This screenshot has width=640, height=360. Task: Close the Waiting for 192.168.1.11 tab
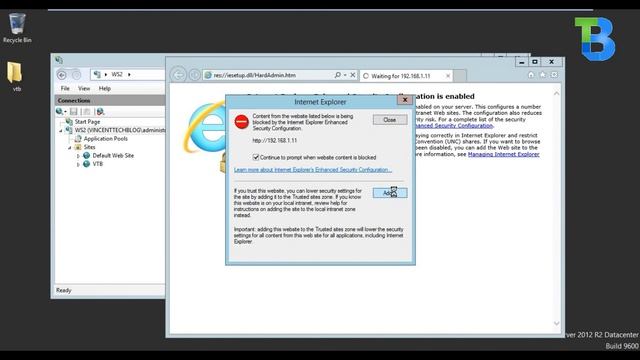[x=448, y=76]
